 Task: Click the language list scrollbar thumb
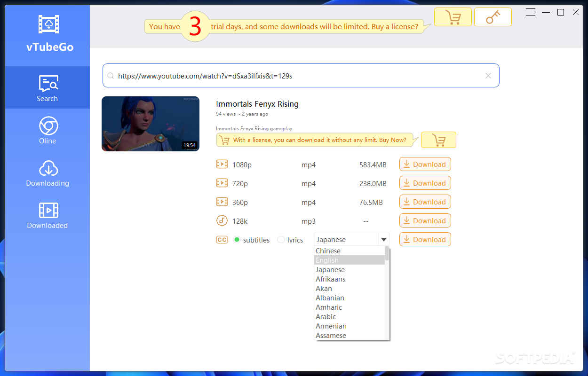[x=387, y=253]
